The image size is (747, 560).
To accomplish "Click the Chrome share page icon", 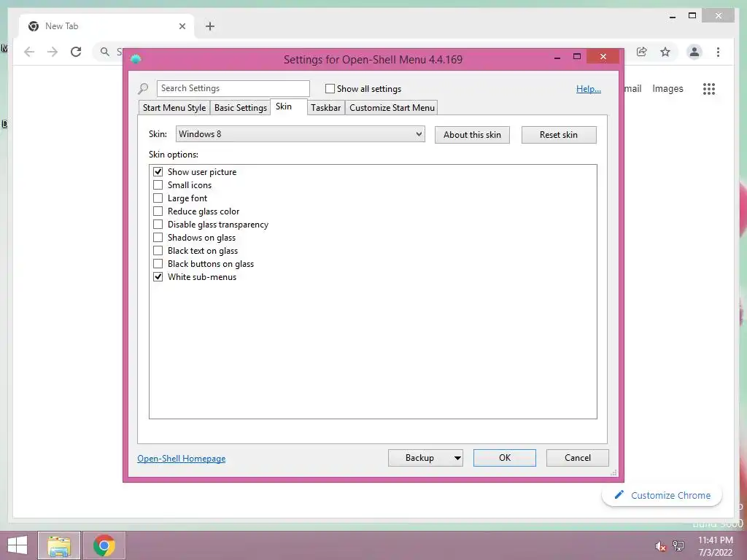I will (642, 52).
